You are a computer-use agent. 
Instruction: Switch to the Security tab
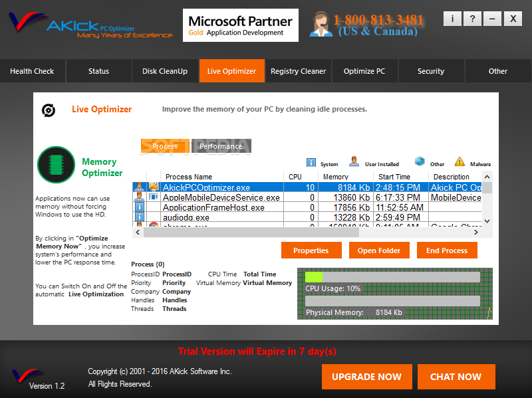[431, 71]
